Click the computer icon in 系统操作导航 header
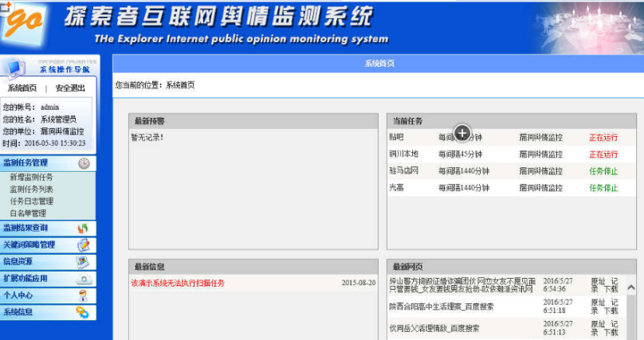644x340 pixels. tap(15, 68)
